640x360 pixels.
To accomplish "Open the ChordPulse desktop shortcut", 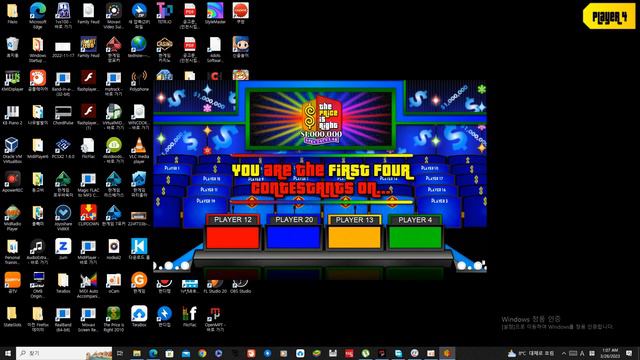I will [x=63, y=115].
